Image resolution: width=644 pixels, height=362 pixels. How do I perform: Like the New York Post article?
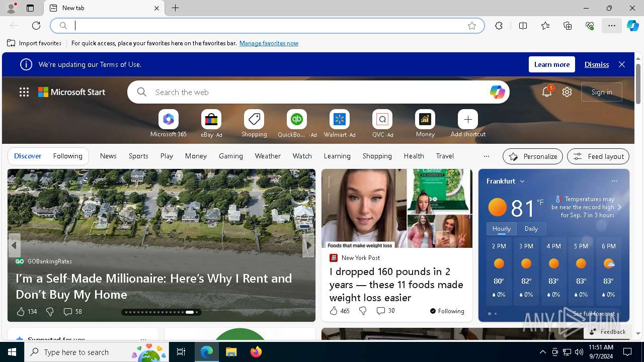tap(334, 311)
